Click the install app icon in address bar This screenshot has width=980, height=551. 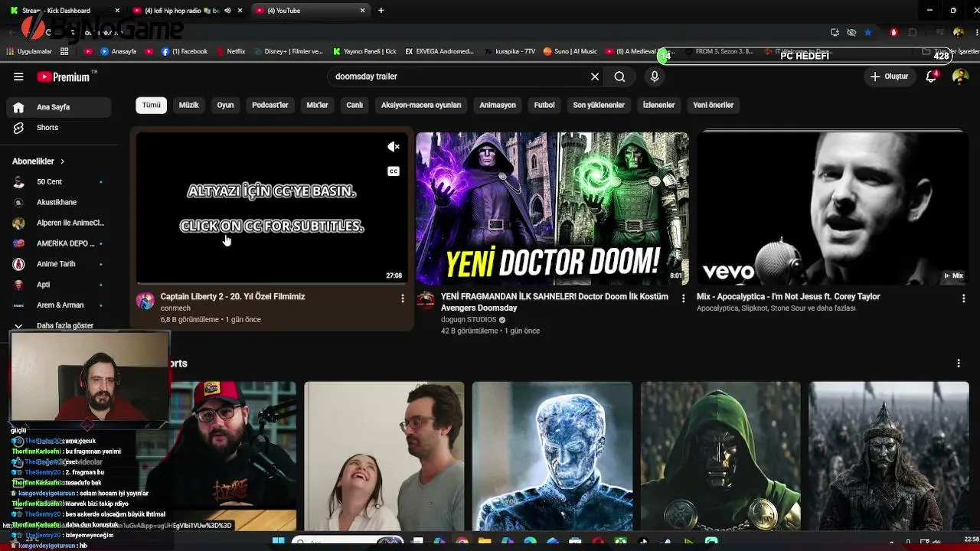pos(835,33)
